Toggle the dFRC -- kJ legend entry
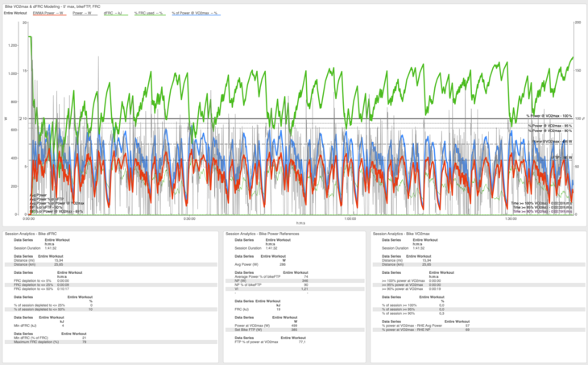The image size is (588, 365). (x=116, y=13)
